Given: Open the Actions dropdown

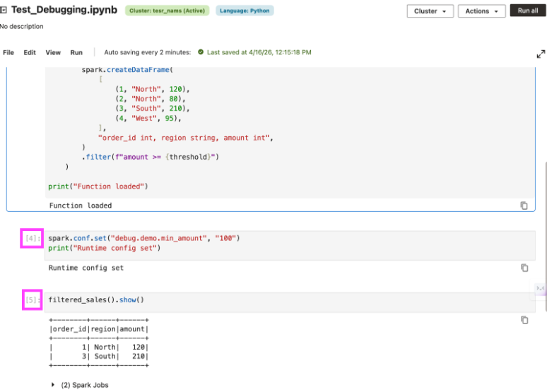Looking at the screenshot, I should pyautogui.click(x=481, y=11).
